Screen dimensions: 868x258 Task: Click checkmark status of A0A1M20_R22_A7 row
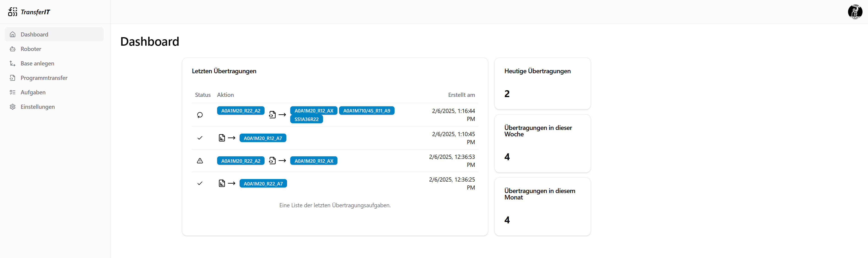point(200,183)
